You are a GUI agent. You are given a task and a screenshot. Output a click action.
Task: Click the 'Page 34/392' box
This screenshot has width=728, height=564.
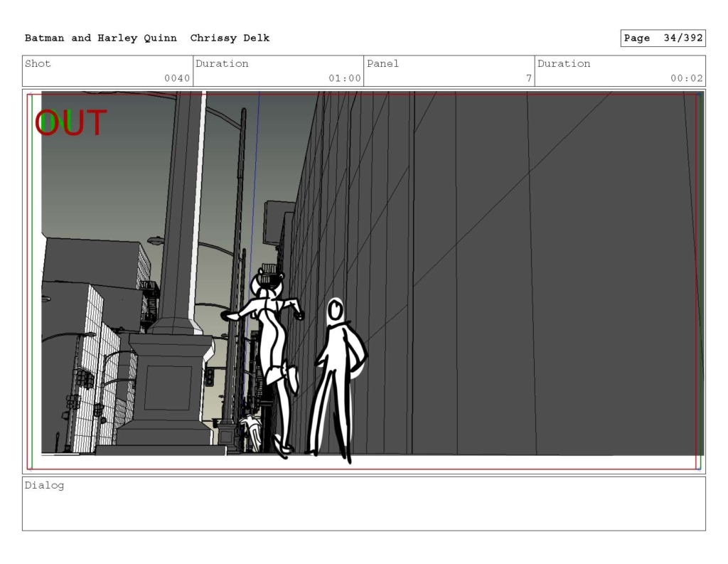[663, 38]
